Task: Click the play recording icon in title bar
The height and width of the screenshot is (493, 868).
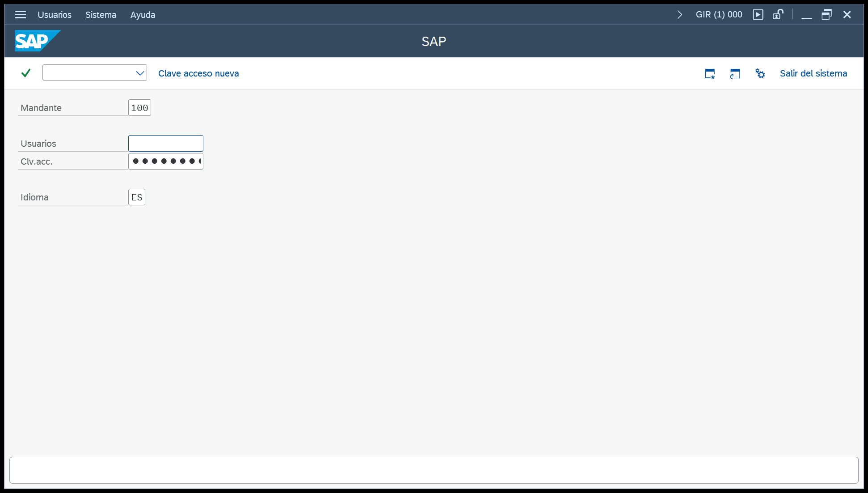Action: click(758, 15)
